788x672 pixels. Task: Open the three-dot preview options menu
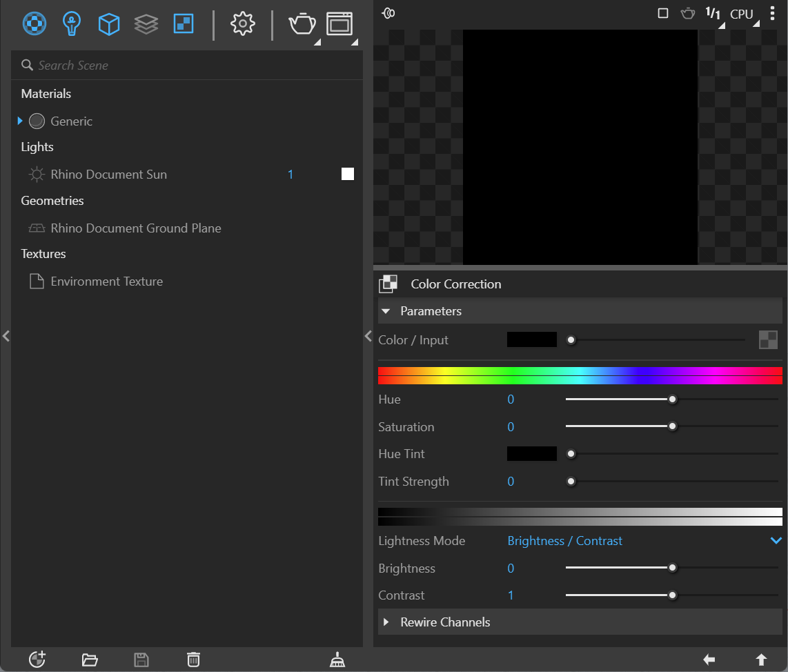pyautogui.click(x=772, y=13)
